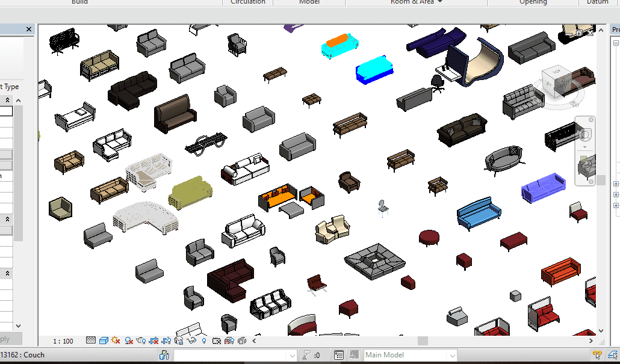Image resolution: width=620 pixels, height=364 pixels.
Task: Open the worksets icon in status bar
Action: tap(164, 355)
